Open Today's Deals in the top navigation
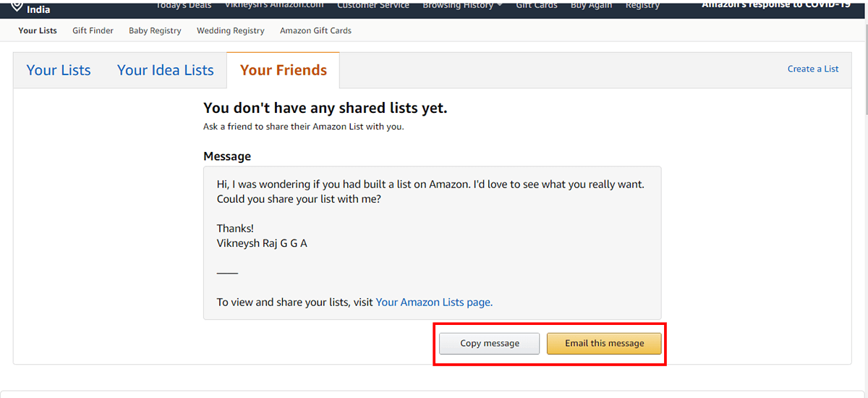868x398 pixels. pos(185,5)
